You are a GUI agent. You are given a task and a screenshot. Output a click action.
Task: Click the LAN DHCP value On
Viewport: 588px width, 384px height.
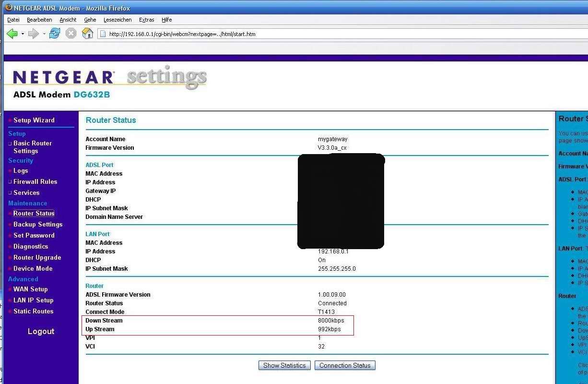point(321,260)
